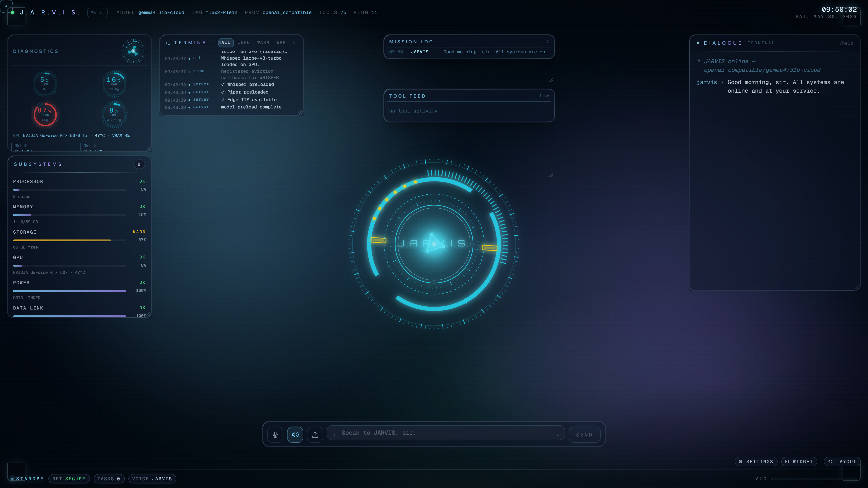This screenshot has height=488, width=868.
Task: Click the Subsystems count badge 8
Action: [x=139, y=164]
